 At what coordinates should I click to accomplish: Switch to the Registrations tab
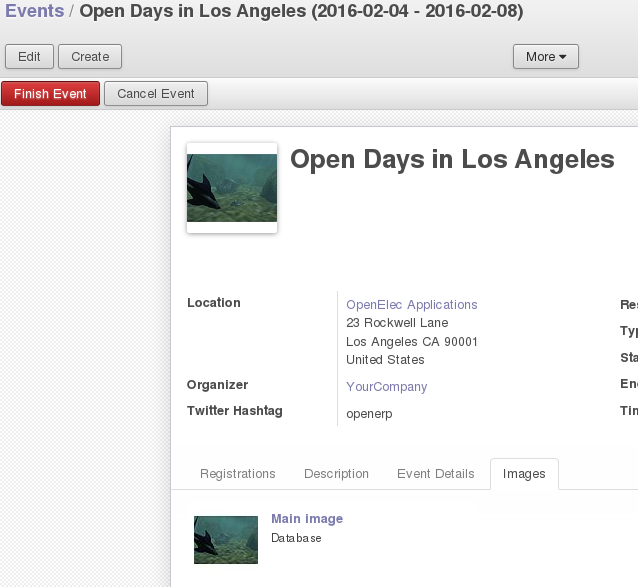tap(237, 474)
